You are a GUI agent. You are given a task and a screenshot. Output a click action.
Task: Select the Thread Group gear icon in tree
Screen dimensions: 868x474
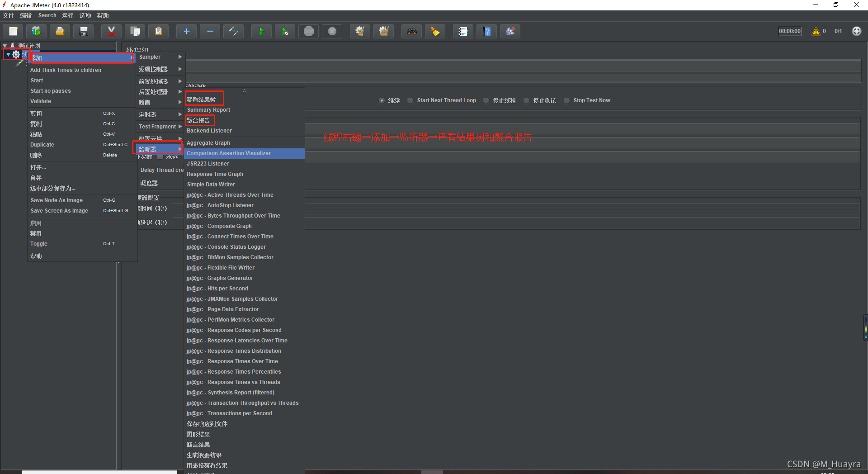(16, 55)
